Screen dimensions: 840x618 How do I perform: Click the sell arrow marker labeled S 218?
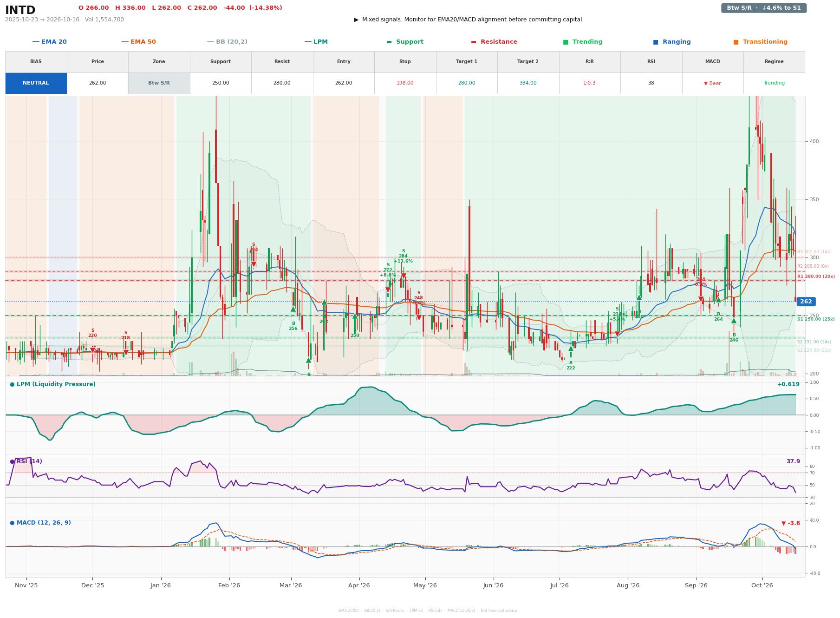[125, 353]
